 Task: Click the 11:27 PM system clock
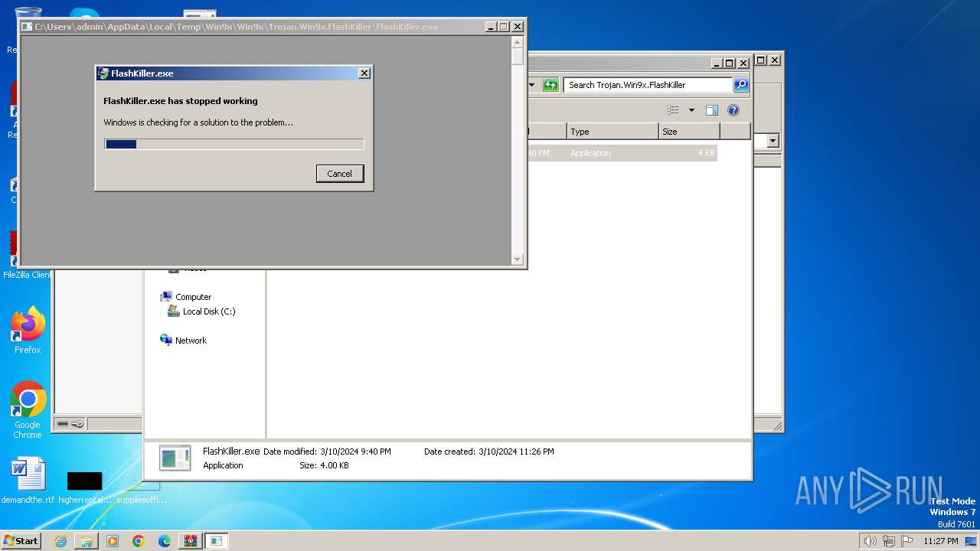click(x=941, y=541)
